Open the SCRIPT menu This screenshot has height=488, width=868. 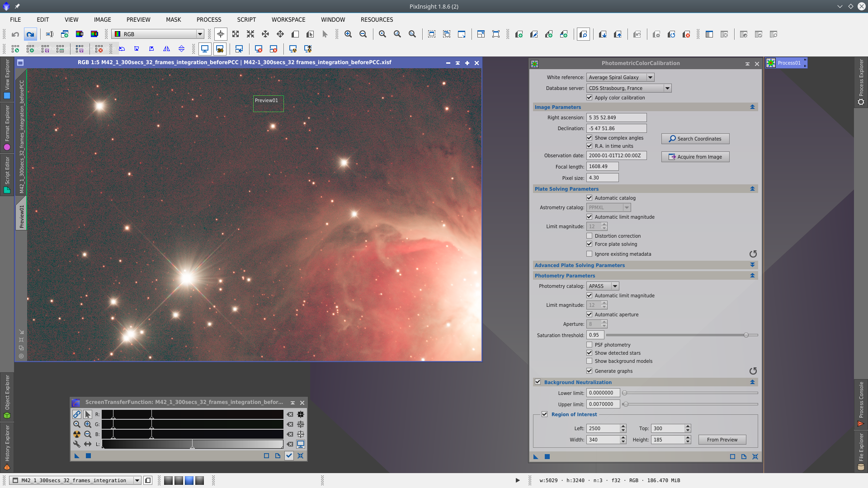coord(246,20)
